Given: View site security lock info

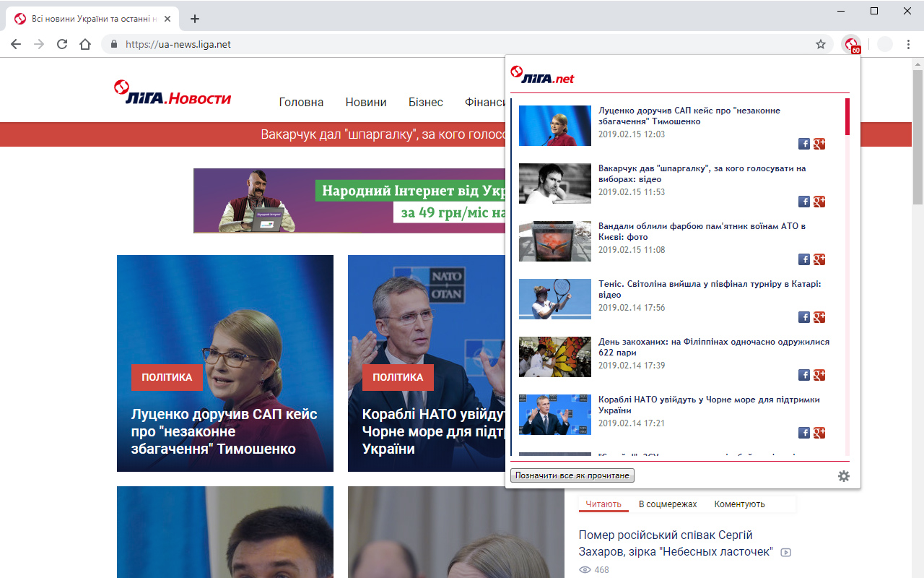Looking at the screenshot, I should pyautogui.click(x=114, y=44).
